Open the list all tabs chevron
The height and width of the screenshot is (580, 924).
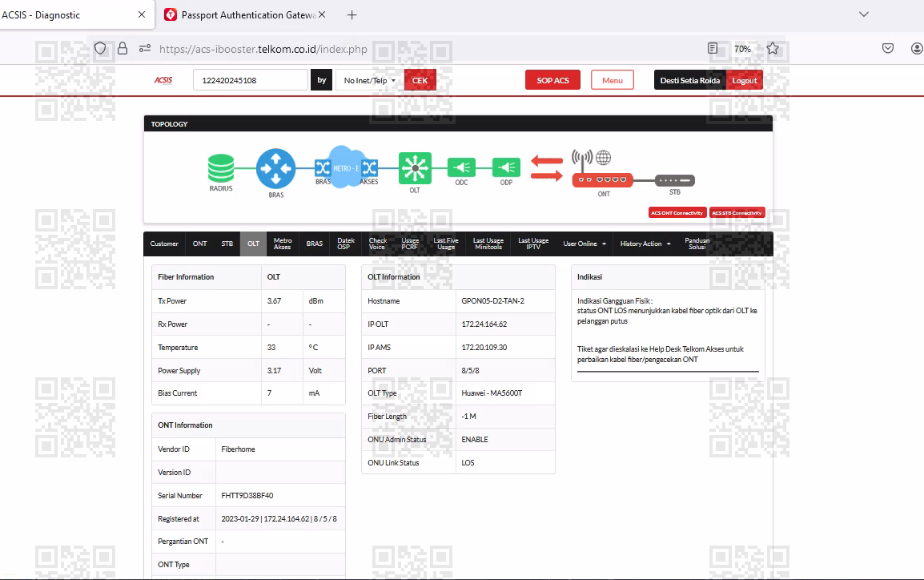(x=864, y=14)
